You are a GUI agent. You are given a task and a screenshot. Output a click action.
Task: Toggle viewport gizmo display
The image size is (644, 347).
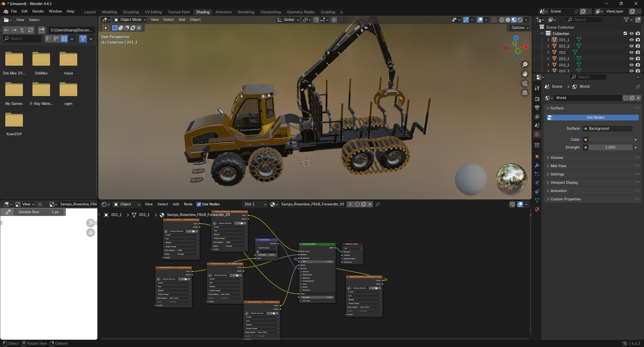coord(466,20)
